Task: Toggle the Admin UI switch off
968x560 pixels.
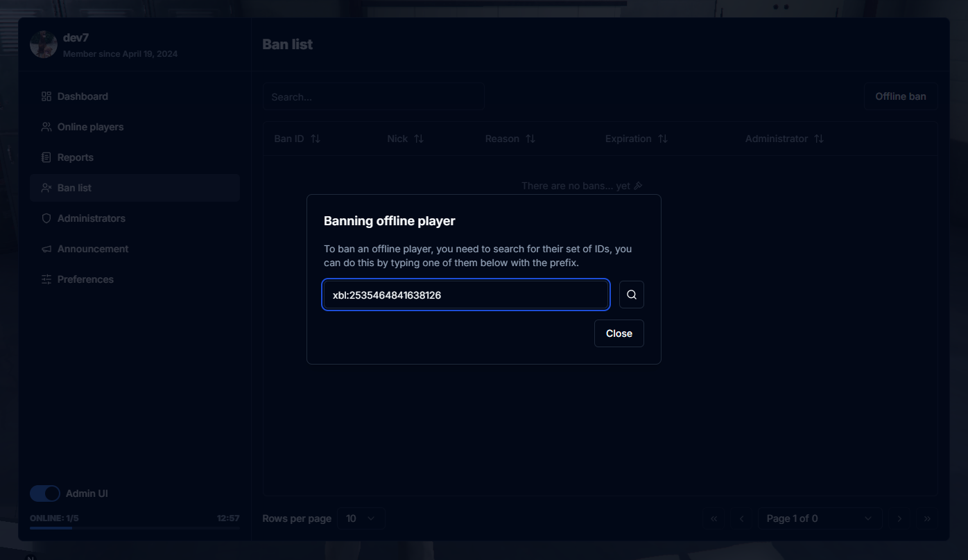Action: click(x=44, y=493)
